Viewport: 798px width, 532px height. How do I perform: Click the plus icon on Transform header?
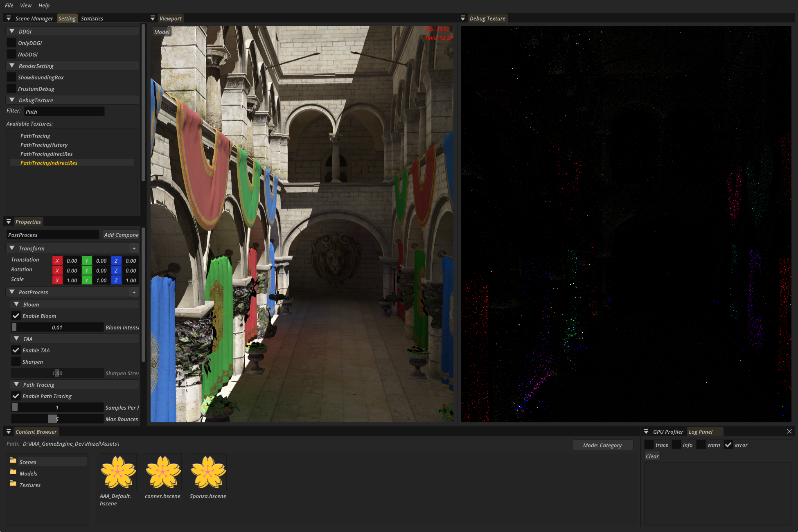[134, 248]
